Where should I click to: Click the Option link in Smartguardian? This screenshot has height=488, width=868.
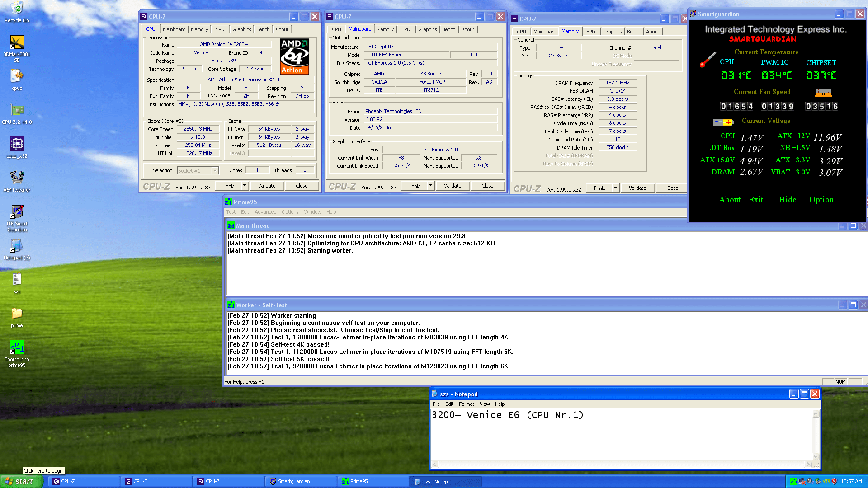tap(821, 200)
